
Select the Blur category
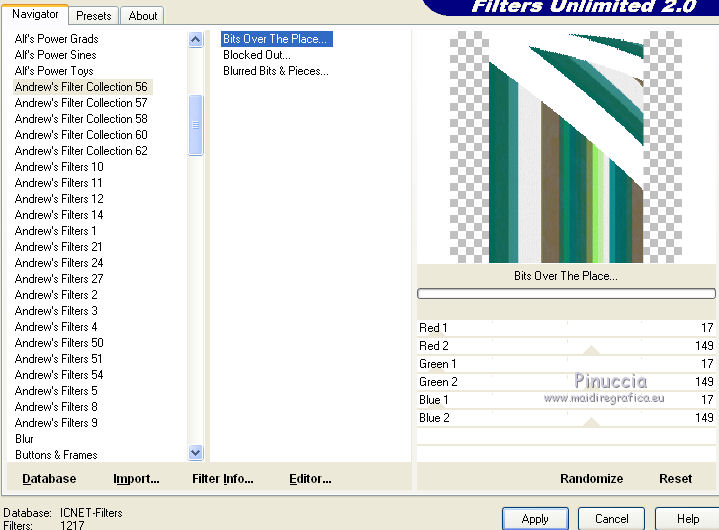point(24,439)
